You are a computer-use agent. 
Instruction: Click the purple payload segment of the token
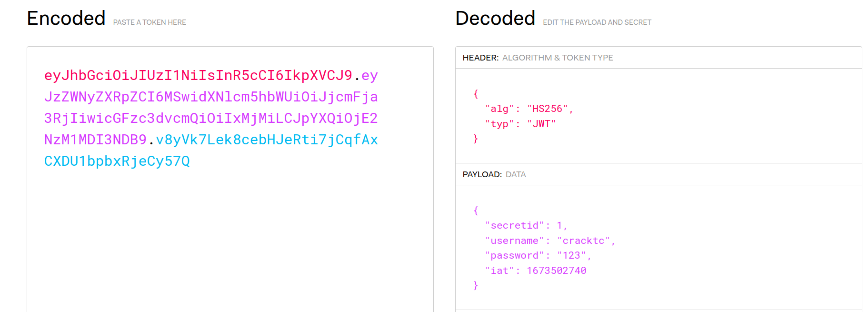tap(210, 97)
